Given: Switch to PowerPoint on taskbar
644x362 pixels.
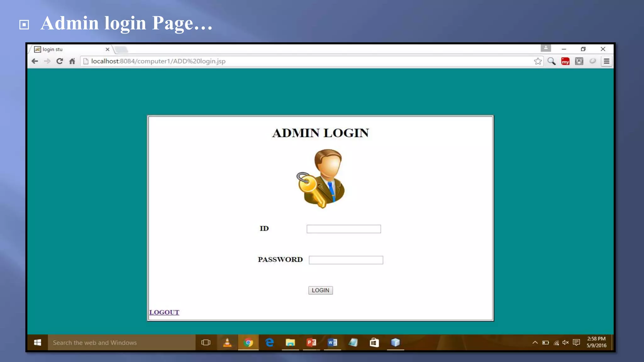Looking at the screenshot, I should (311, 343).
